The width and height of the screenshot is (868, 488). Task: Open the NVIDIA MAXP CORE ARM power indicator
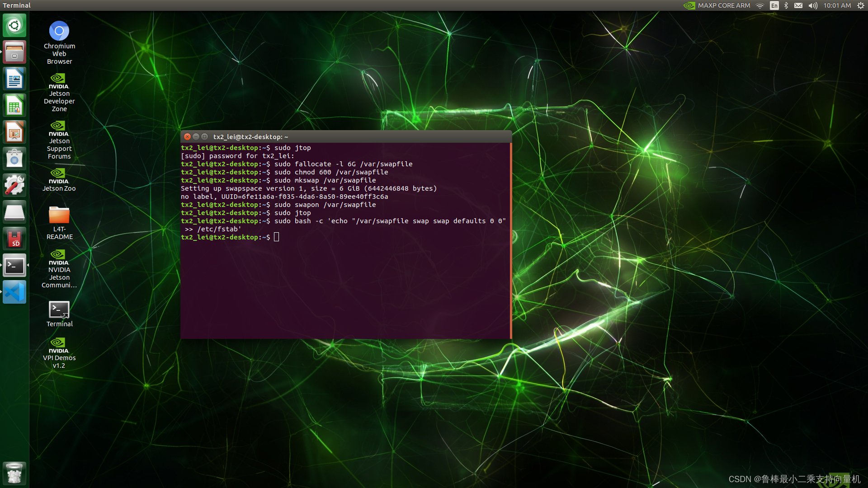pos(717,5)
